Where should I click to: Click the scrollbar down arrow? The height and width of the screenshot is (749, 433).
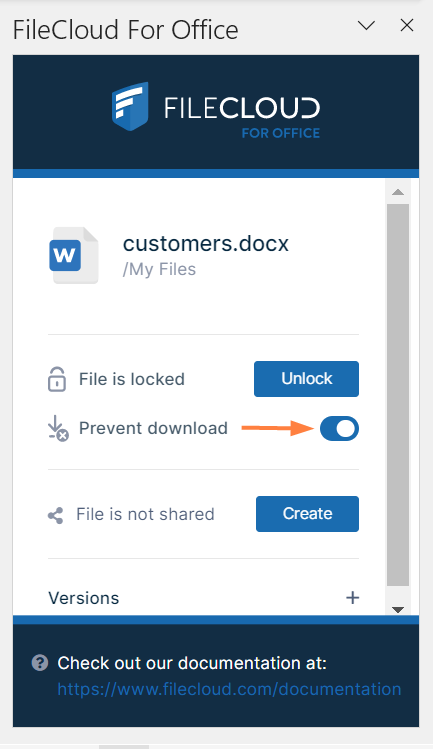point(398,609)
